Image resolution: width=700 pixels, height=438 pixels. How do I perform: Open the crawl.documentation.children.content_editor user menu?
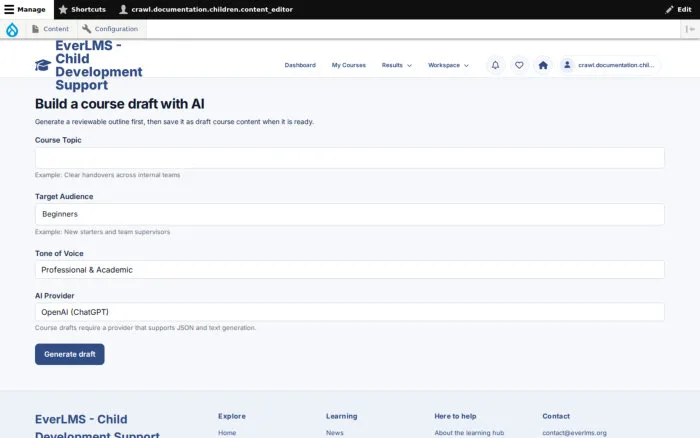(x=206, y=9)
